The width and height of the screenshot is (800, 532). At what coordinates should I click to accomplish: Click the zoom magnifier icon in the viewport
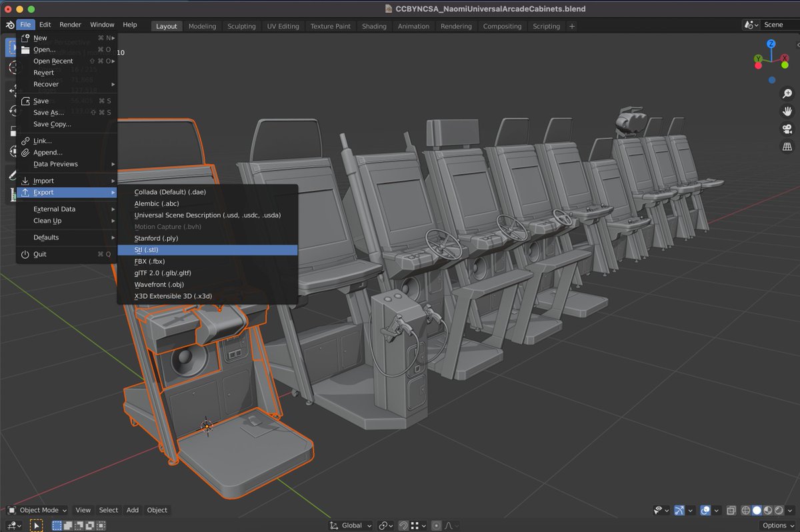(787, 94)
